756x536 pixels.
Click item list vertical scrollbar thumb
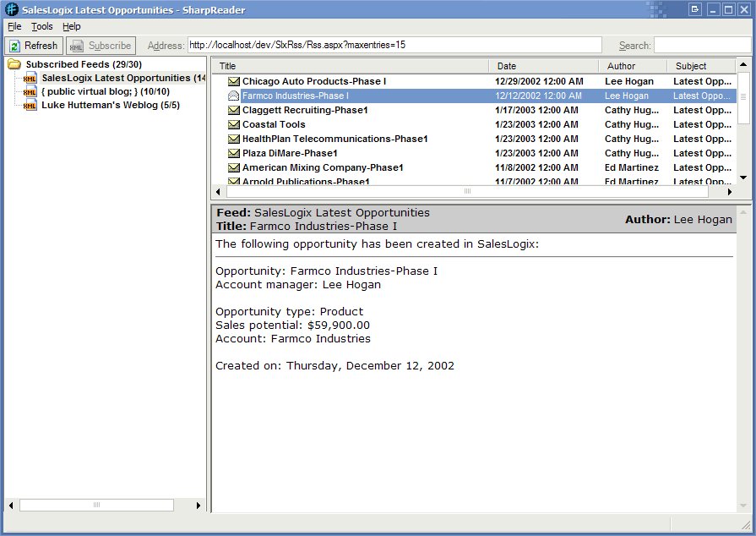coord(743,97)
